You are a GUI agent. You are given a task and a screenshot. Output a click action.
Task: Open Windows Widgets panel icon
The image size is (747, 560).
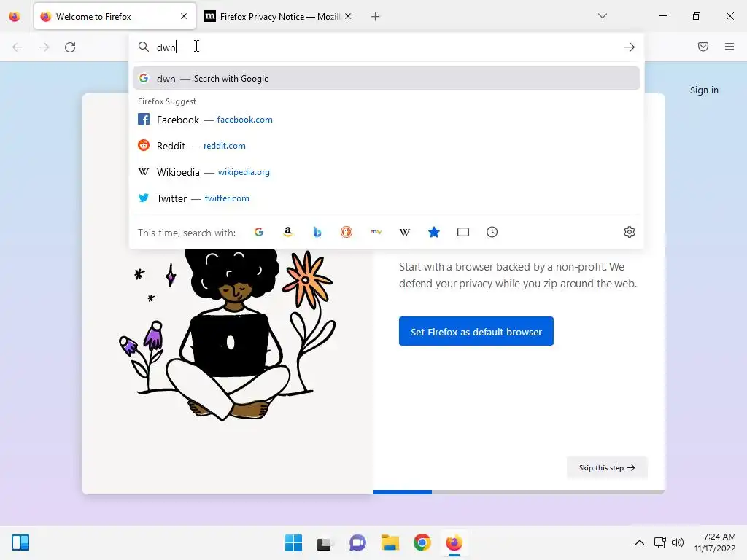20,542
